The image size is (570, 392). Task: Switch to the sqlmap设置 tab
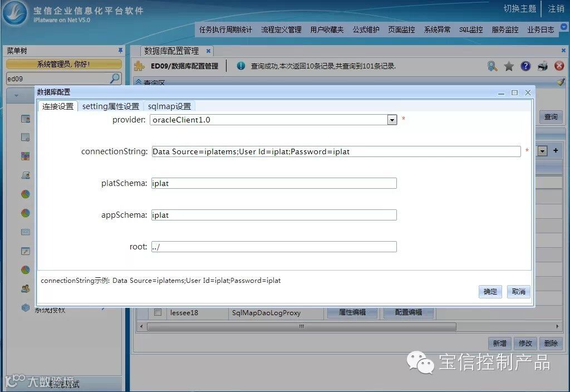[169, 106]
